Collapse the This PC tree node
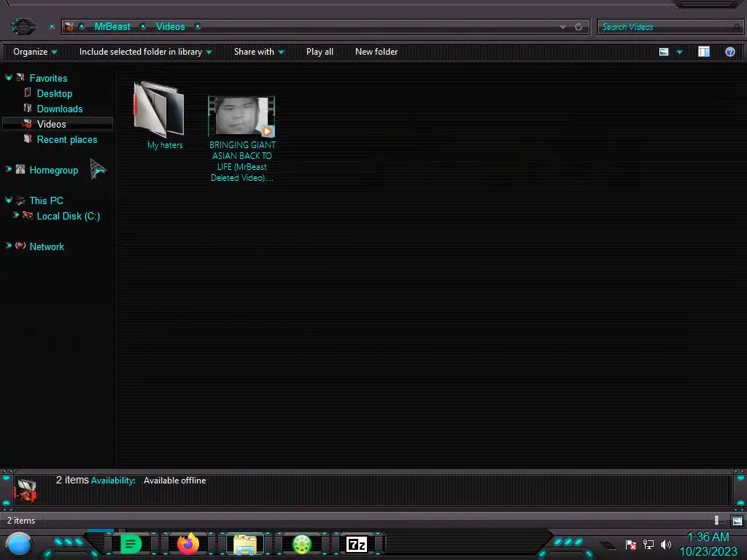The image size is (747, 560). tap(9, 200)
